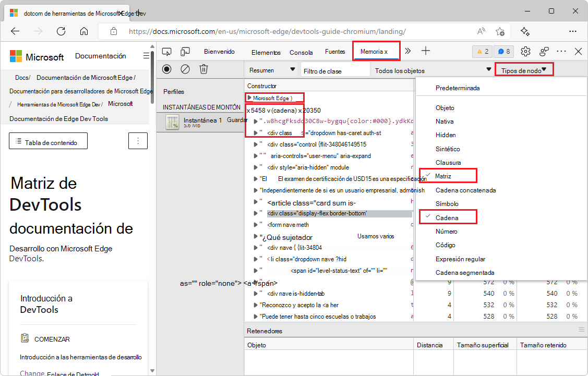Switch to the Bienvenido tab
Image resolution: width=588 pixels, height=376 pixels.
pos(219,52)
